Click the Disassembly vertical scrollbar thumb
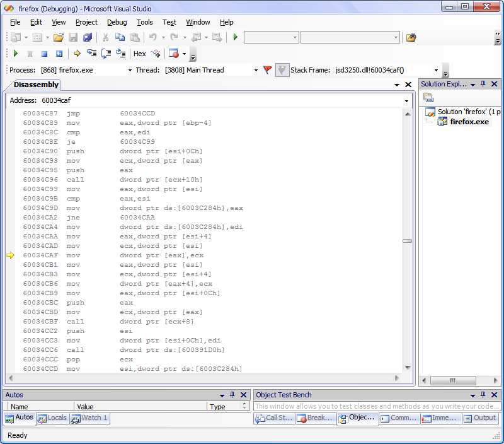This screenshot has width=504, height=444. pyautogui.click(x=407, y=241)
